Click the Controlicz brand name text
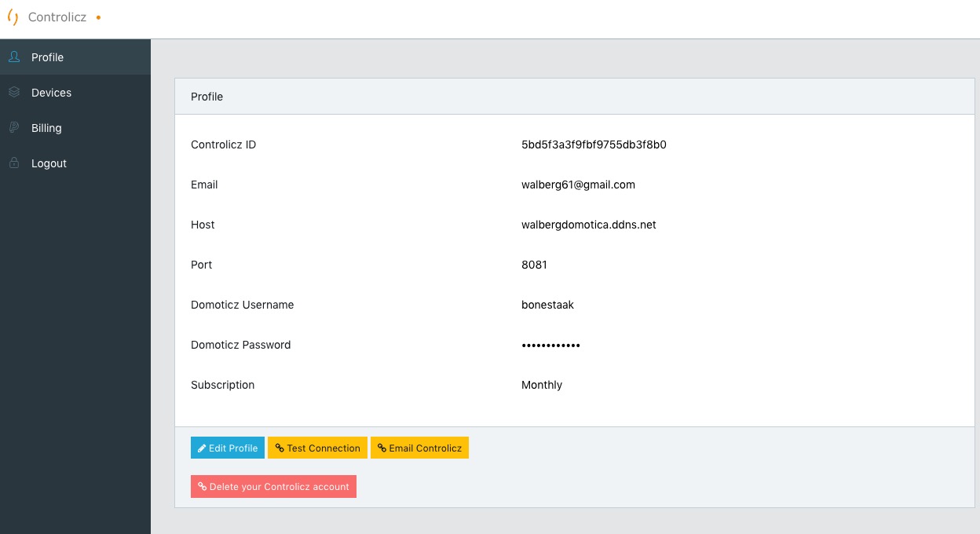 57,17
